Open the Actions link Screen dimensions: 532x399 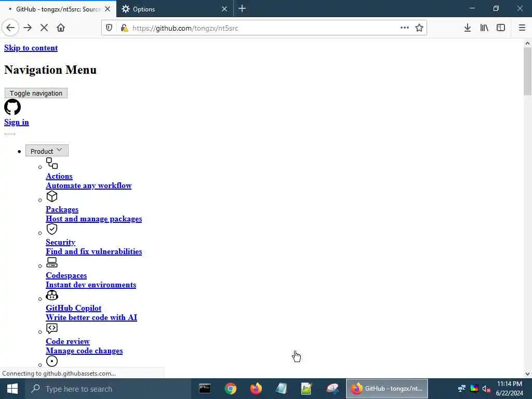point(59,176)
